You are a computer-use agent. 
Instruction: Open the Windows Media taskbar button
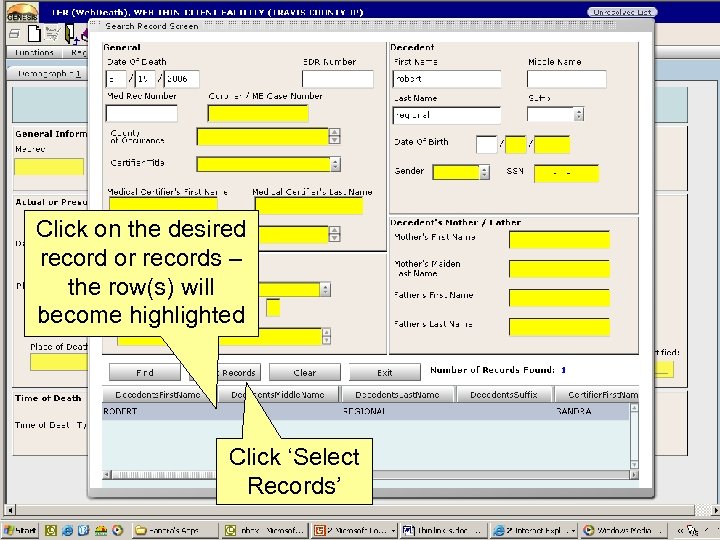pos(623,530)
